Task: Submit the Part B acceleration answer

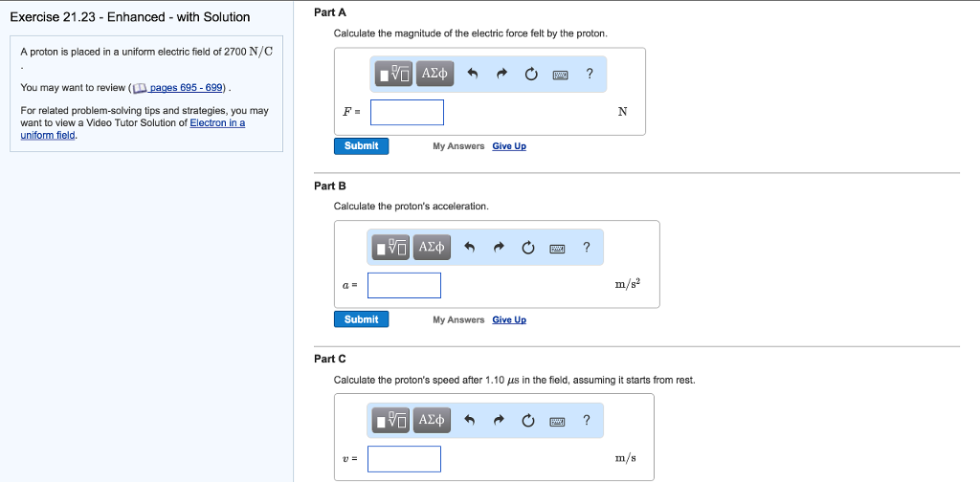Action: point(361,319)
